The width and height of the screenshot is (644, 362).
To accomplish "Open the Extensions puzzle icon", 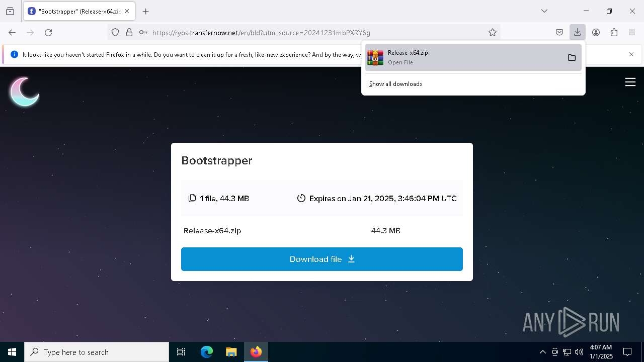I will click(614, 33).
